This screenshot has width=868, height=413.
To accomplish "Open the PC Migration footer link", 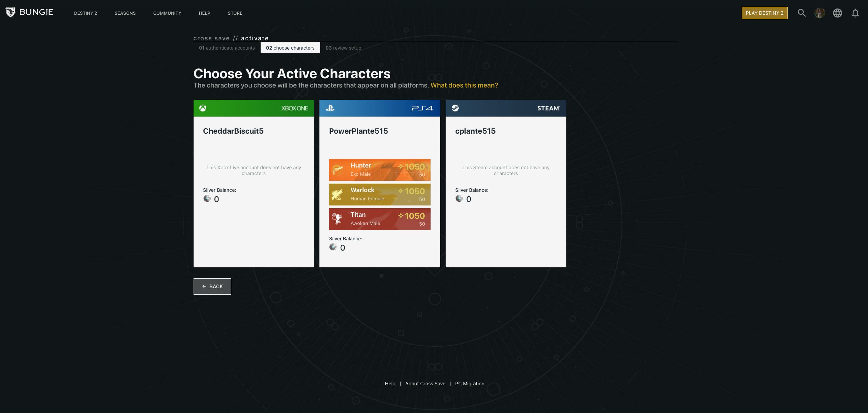I will coord(470,384).
